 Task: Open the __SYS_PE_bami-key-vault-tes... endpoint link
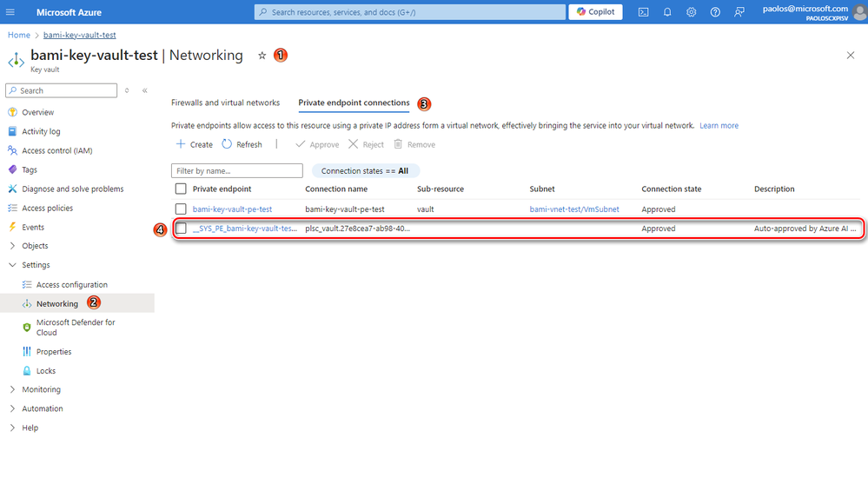(x=245, y=228)
